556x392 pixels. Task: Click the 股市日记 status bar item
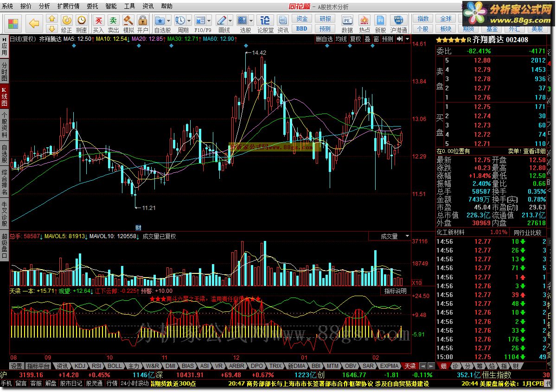[x=70, y=384]
